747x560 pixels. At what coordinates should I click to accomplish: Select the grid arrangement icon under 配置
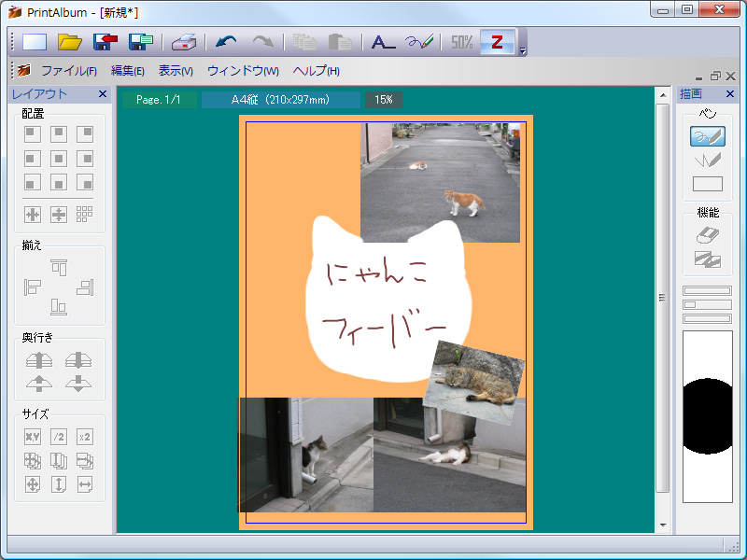click(84, 214)
